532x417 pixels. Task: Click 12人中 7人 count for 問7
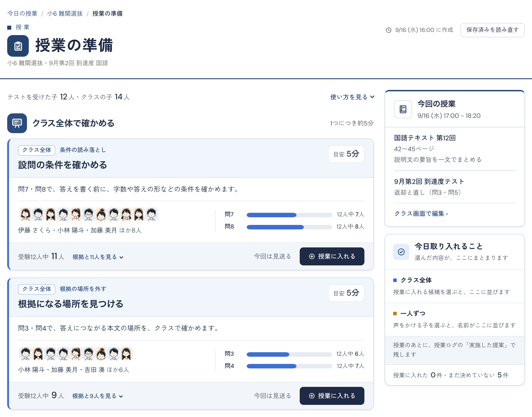(x=350, y=214)
